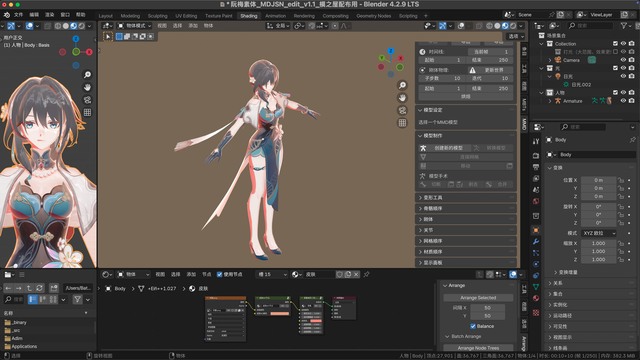Click the Arrange Selected button

pos(478,298)
